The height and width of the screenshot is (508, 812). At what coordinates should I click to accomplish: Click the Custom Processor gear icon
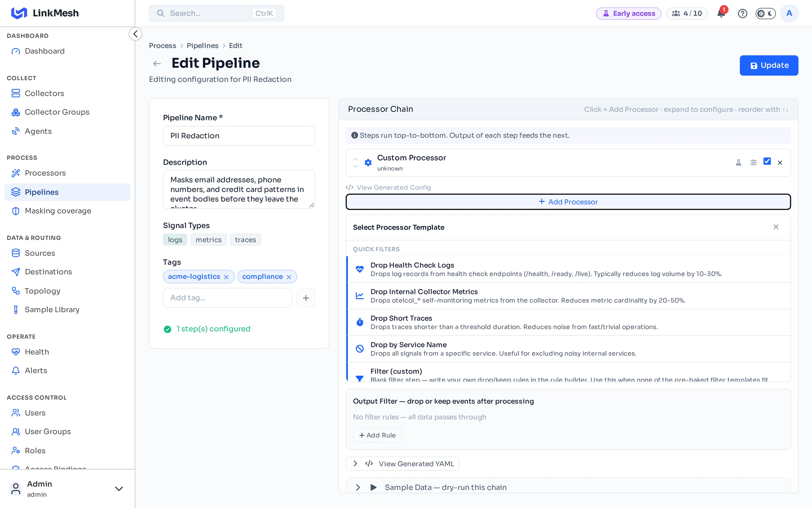pyautogui.click(x=368, y=163)
